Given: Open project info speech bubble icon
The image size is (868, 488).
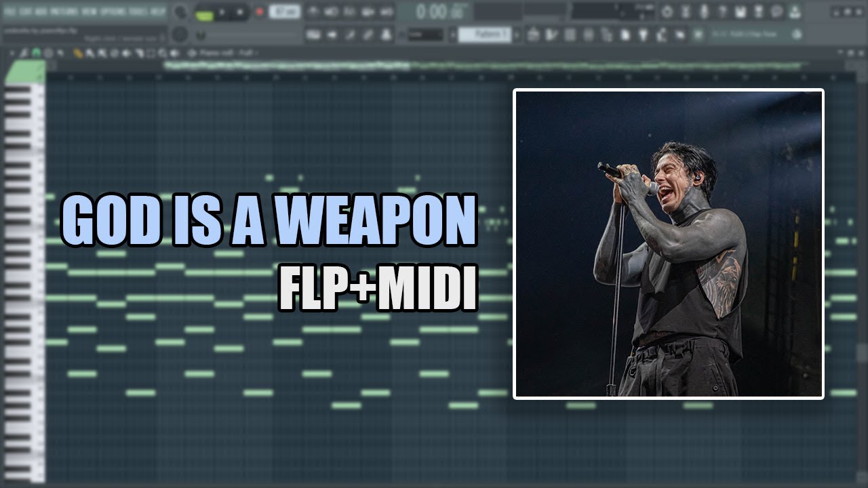Looking at the screenshot, I should pos(777,12).
